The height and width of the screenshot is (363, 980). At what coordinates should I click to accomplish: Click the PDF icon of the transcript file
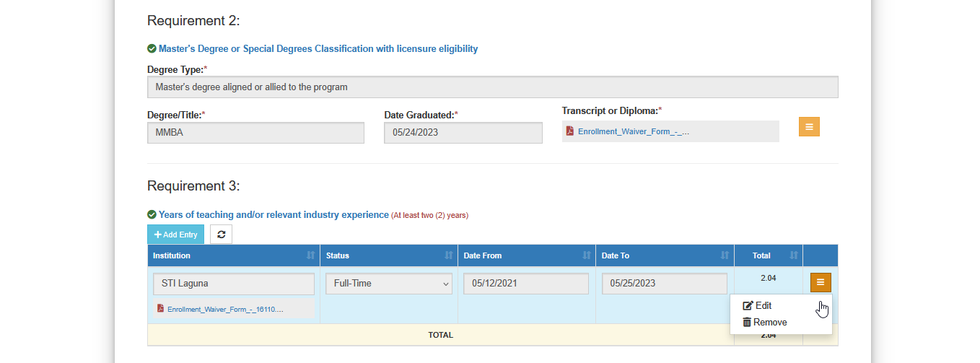(569, 131)
